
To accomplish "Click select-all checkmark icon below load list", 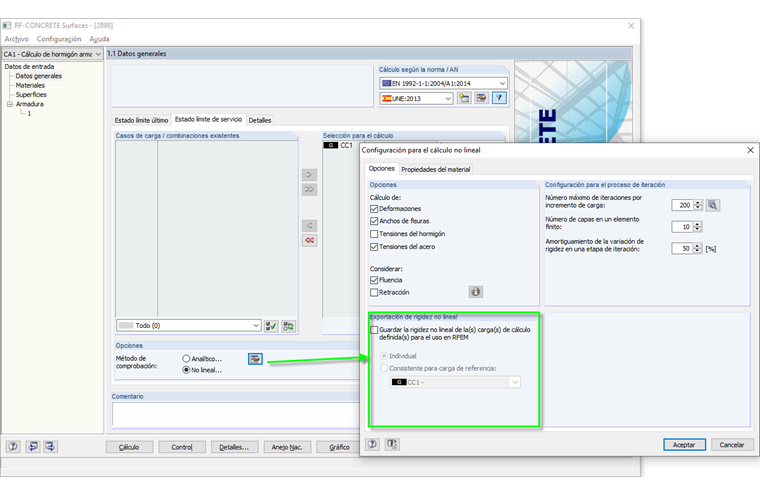I will [271, 326].
